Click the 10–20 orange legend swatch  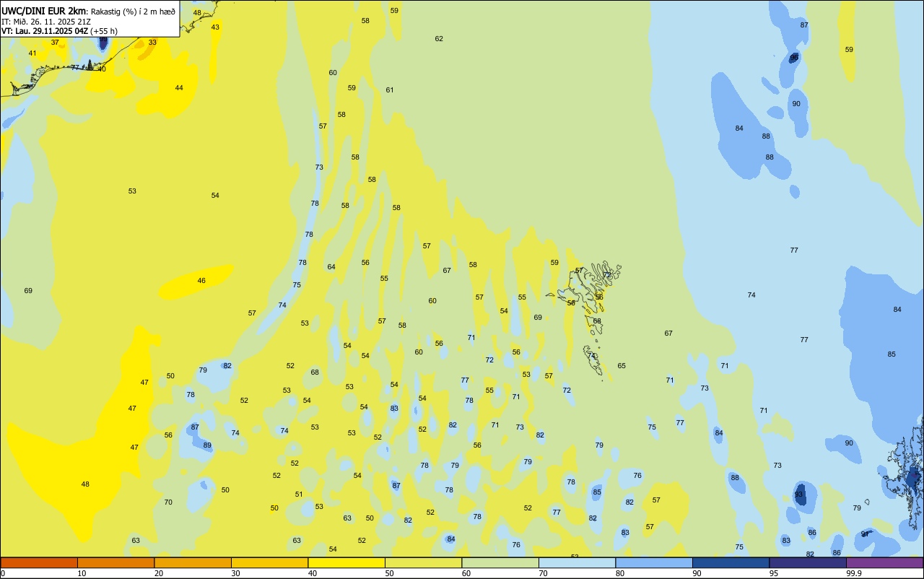(115, 562)
